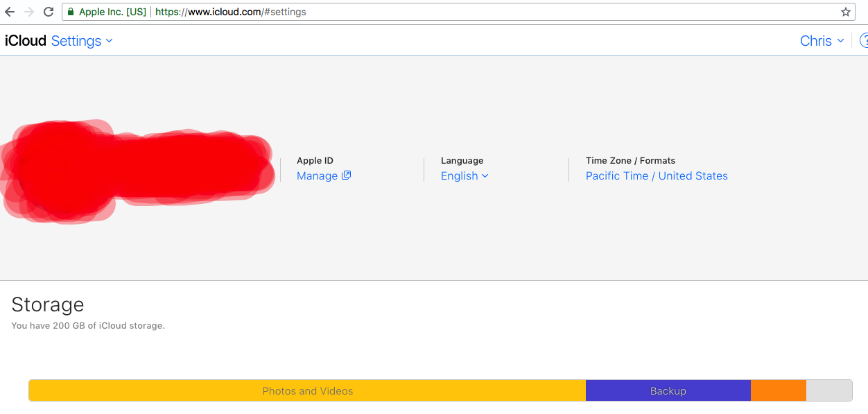The height and width of the screenshot is (414, 868).
Task: Click the external link icon beside Manage
Action: pos(347,175)
